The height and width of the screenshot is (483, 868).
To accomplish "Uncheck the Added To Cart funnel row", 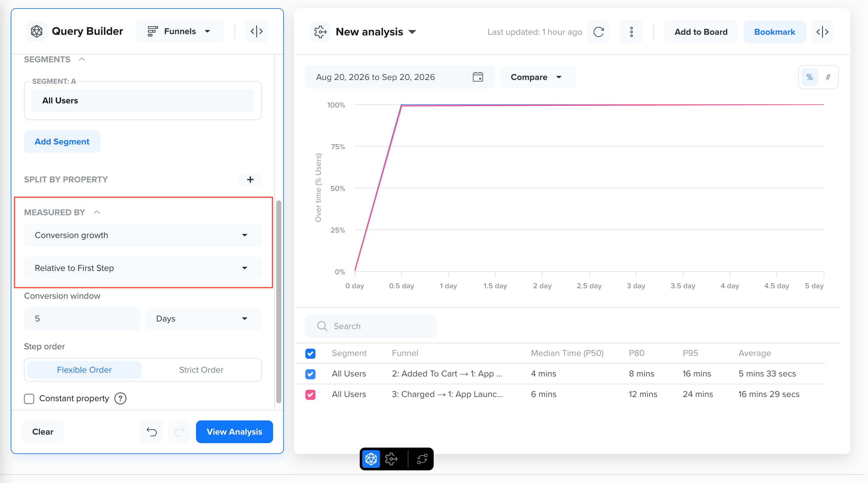I will click(x=310, y=374).
